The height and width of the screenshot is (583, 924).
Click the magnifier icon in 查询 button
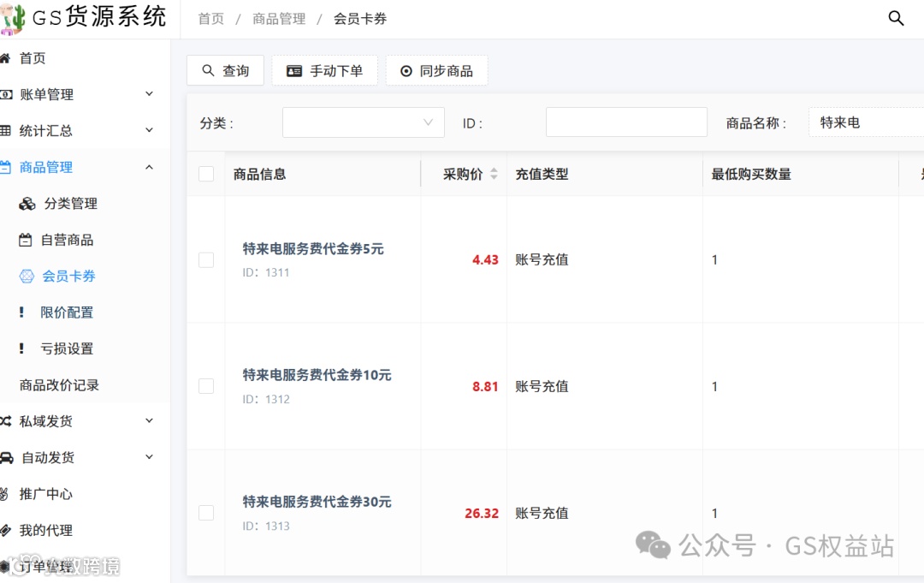208,70
